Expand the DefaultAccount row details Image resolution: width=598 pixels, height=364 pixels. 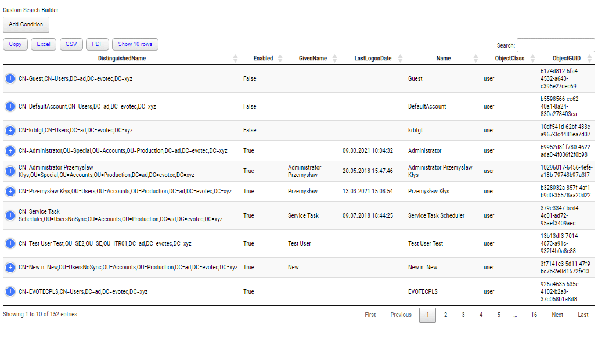(x=10, y=106)
